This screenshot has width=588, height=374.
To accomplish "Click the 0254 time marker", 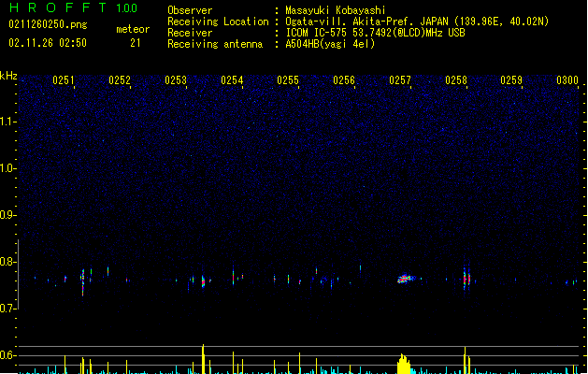I will point(232,80).
